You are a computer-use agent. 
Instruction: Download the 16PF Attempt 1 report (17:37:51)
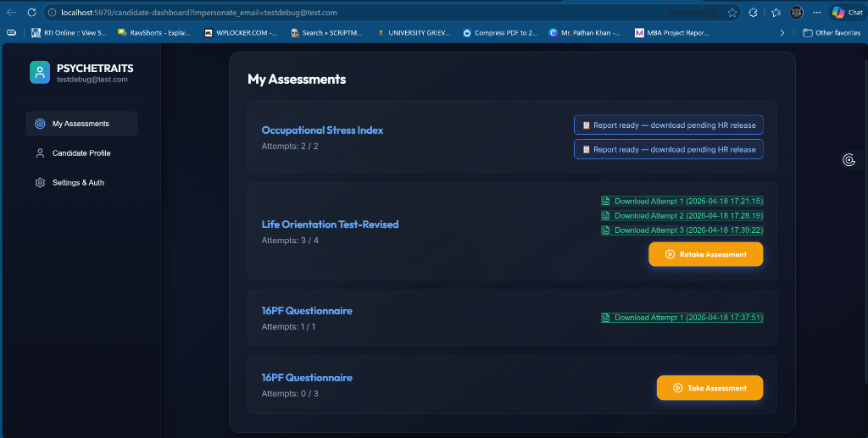[682, 318]
